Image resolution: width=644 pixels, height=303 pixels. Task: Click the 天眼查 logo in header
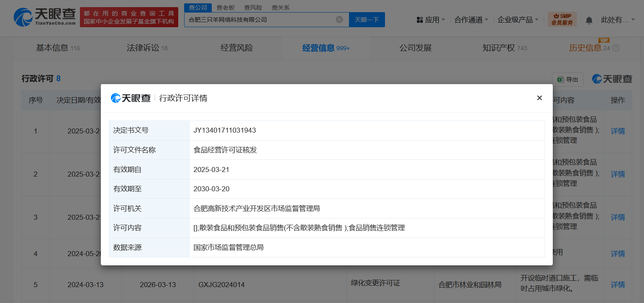click(x=44, y=17)
